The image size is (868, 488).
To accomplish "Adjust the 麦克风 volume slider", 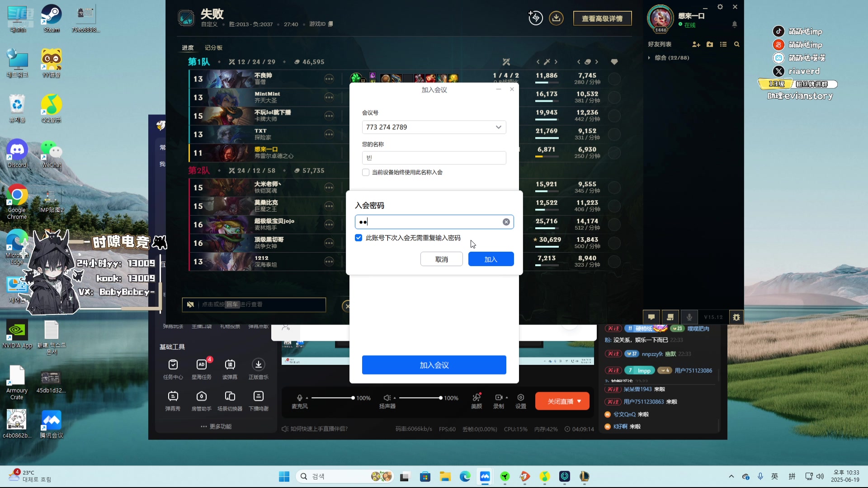I will tap(332, 398).
